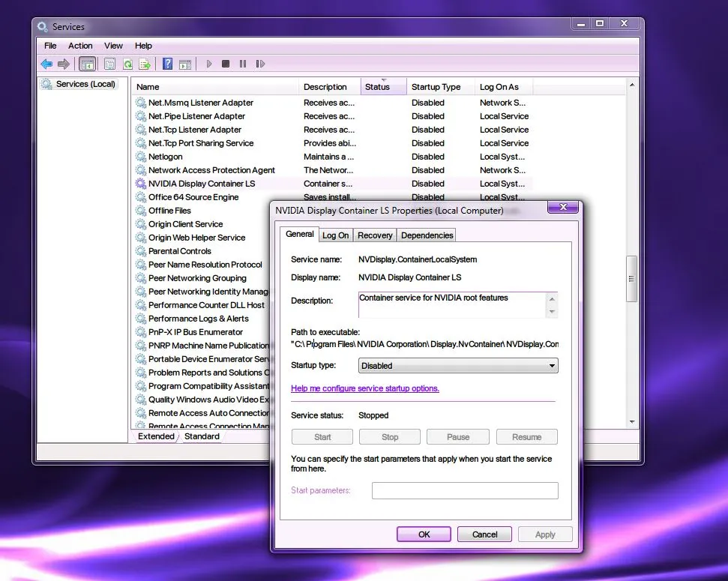Click the Stop service button

click(x=390, y=437)
